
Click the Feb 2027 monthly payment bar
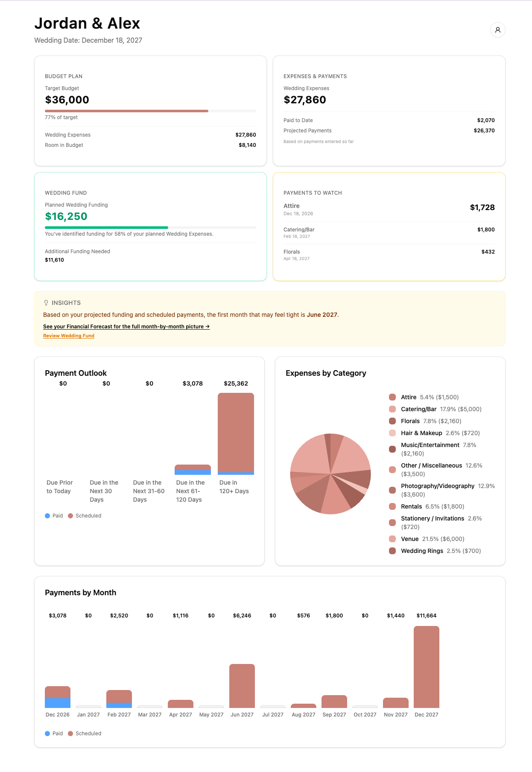click(x=119, y=699)
